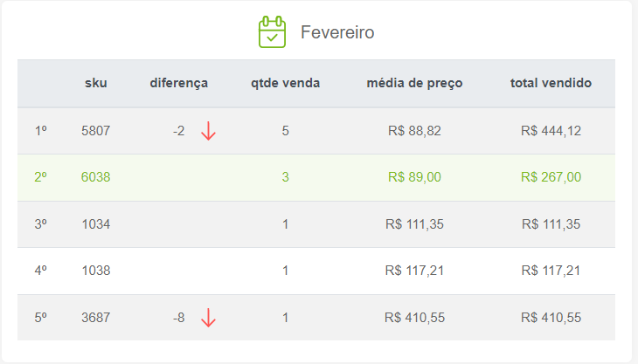638x364 pixels.
Task: Select SKU 1034 in the table
Action: click(x=95, y=224)
